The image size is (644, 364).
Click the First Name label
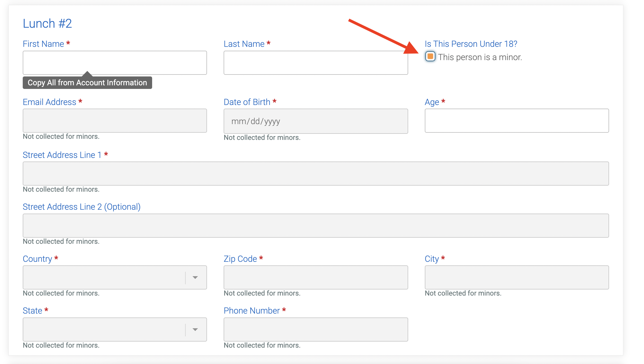click(44, 44)
